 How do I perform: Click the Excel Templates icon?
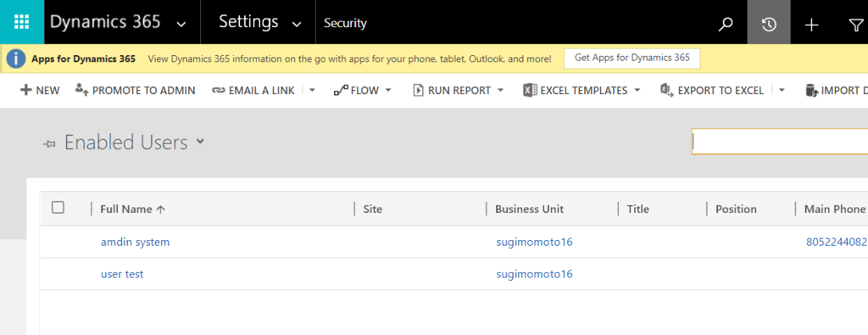pos(530,90)
